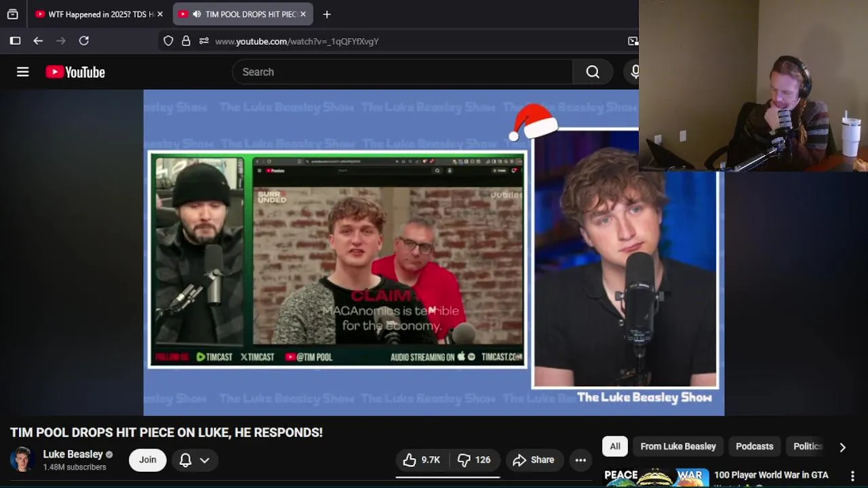The image size is (868, 488).
Task: Go forward with the forward arrow
Action: point(61,41)
